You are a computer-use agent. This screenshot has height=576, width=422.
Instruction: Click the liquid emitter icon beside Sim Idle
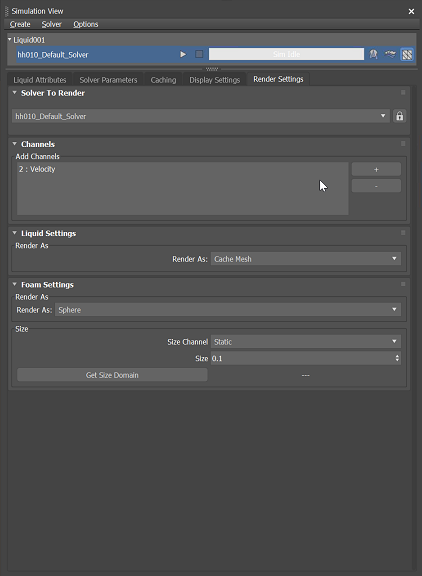pyautogui.click(x=373, y=54)
